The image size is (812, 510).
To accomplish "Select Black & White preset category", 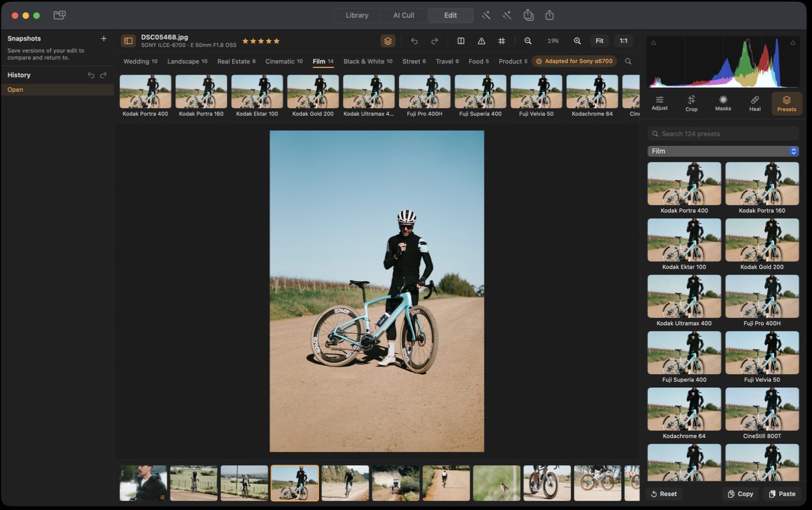I will (x=368, y=61).
